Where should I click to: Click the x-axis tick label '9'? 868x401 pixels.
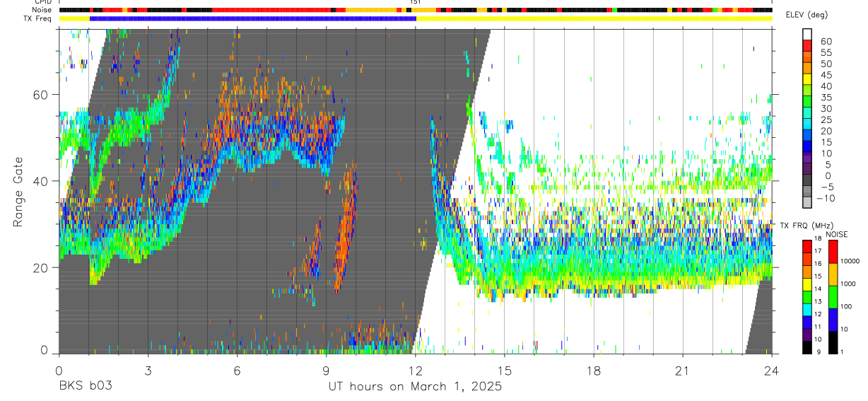click(x=326, y=371)
